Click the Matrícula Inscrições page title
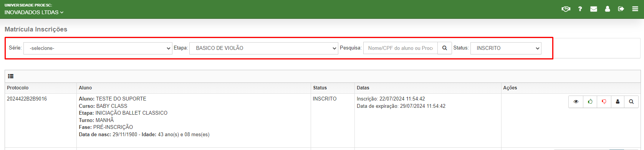Screen dimensions: 644x150 [36, 29]
